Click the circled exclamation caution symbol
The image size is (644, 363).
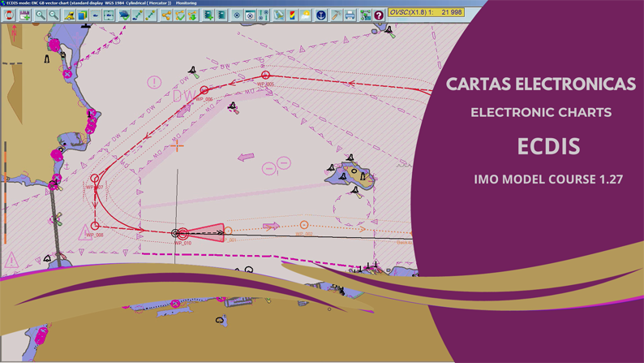(154, 82)
